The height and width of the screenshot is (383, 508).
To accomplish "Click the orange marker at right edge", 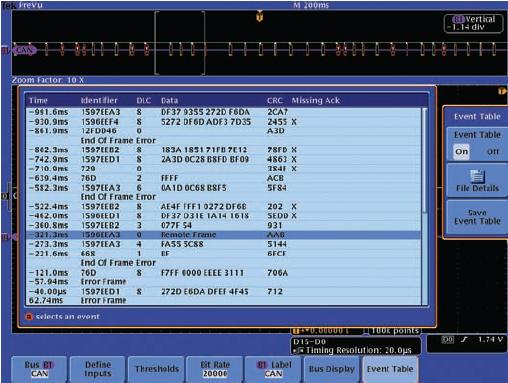I will coord(502,91).
